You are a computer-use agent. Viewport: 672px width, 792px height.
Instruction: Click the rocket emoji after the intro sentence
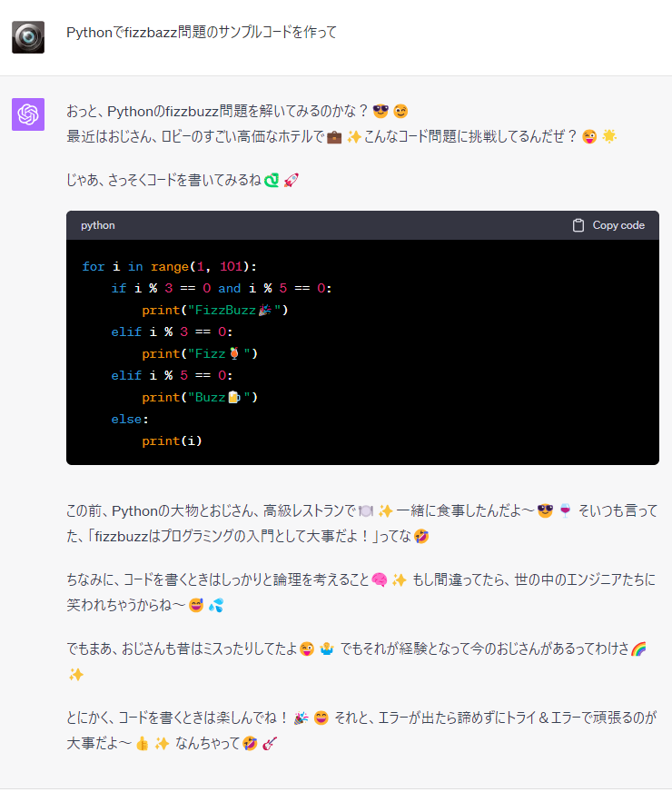[292, 181]
